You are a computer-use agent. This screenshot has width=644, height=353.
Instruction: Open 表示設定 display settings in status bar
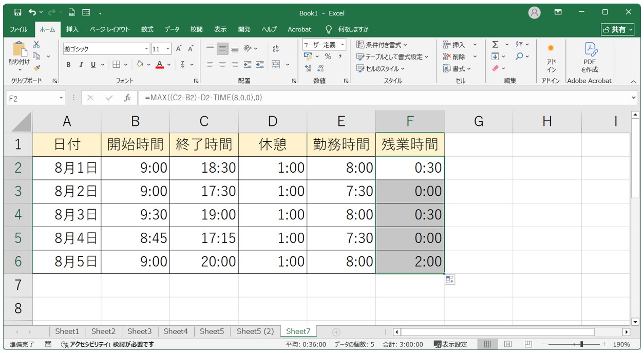coord(451,344)
